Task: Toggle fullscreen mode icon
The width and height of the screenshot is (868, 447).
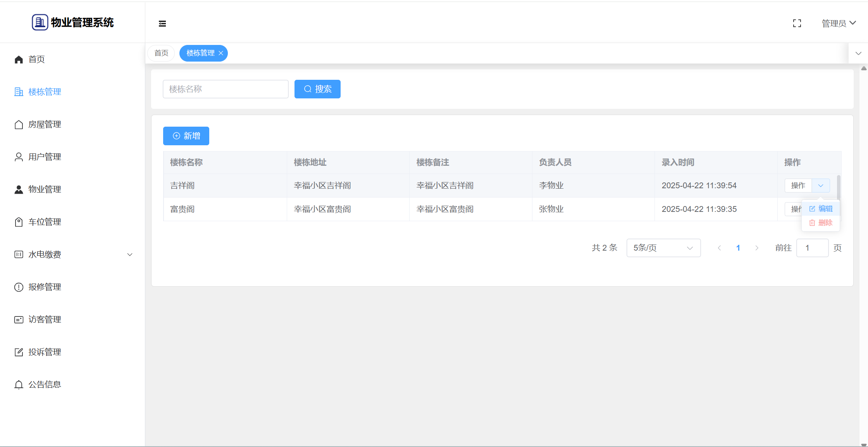Action: tap(797, 24)
